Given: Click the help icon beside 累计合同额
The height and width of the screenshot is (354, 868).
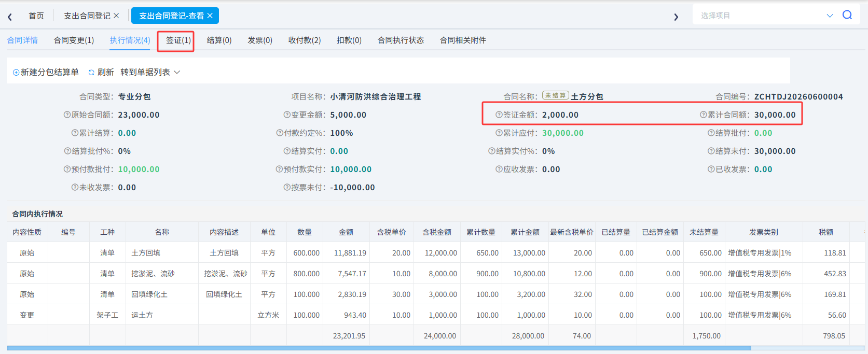Looking at the screenshot, I should coord(704,115).
